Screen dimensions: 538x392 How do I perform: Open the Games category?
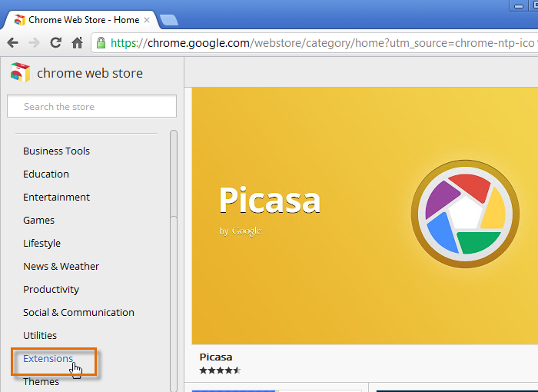38,220
